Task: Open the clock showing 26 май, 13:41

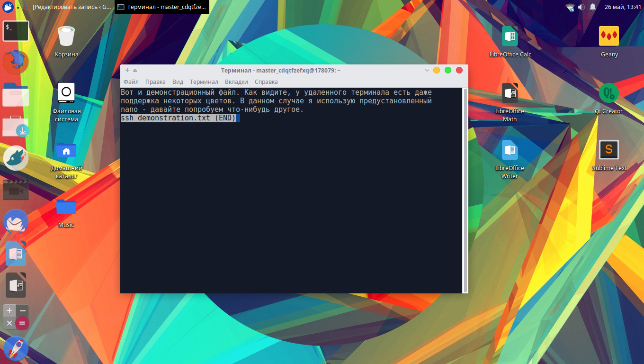Action: point(623,7)
